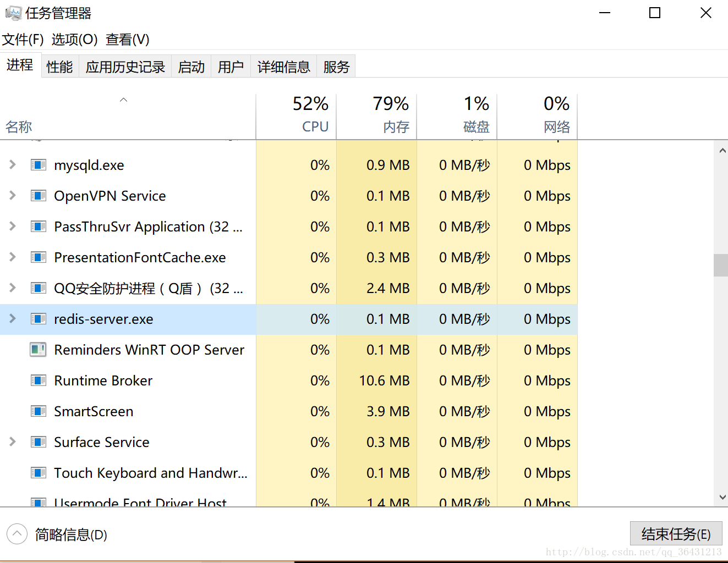Expand the PresentationFontCache.exe group
728x563 pixels.
point(12,257)
